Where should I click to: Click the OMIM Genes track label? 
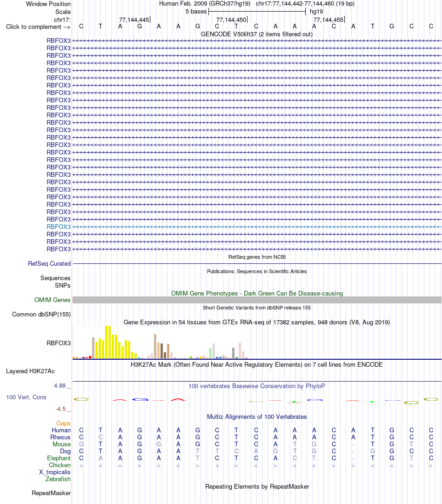[53, 300]
